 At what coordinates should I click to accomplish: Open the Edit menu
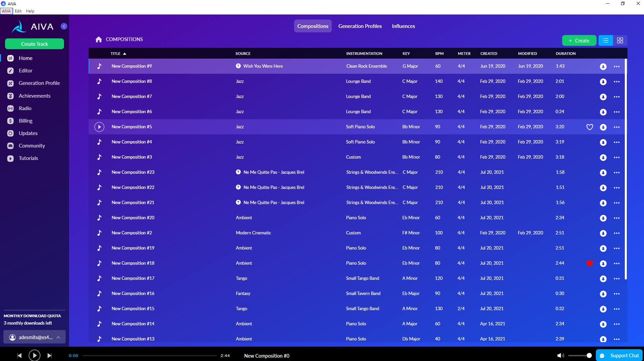18,11
